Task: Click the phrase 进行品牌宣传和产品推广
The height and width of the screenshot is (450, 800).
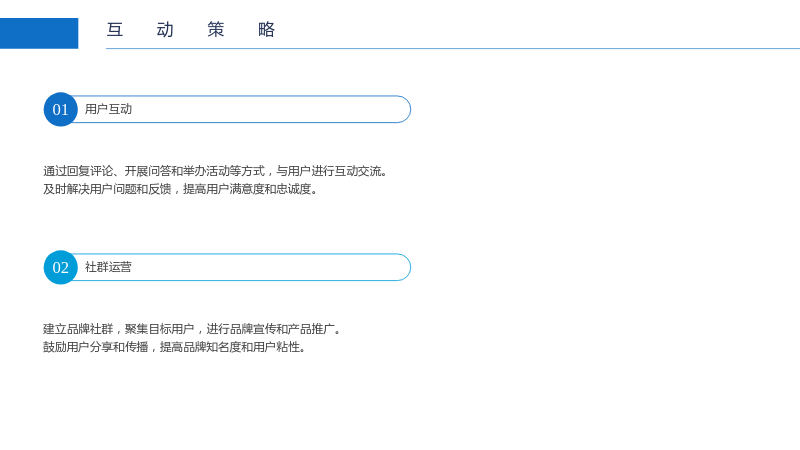Action: tap(270, 329)
